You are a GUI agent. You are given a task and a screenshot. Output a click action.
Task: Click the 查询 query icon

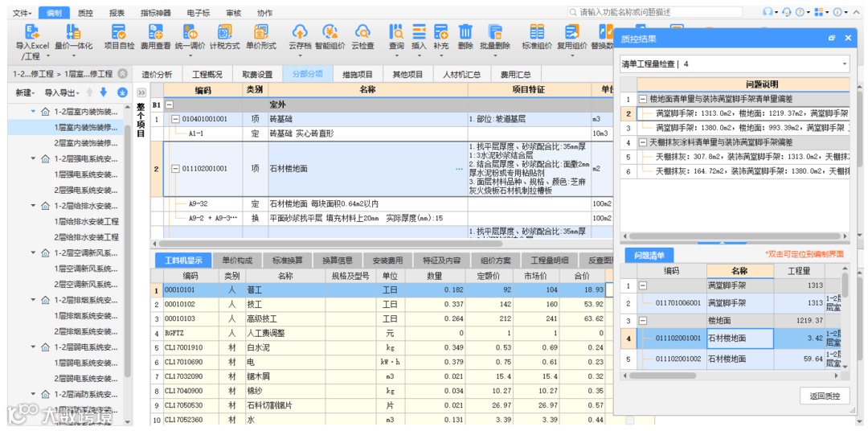[x=395, y=31]
